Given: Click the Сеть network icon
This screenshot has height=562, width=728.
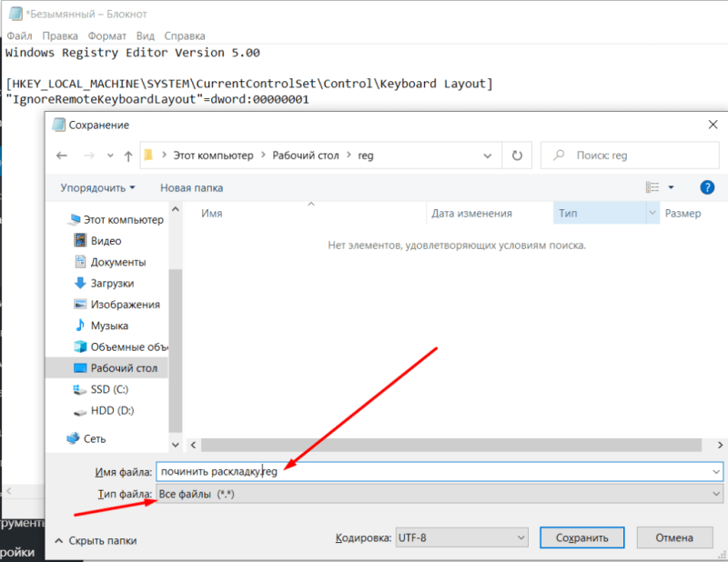Looking at the screenshot, I should point(73,438).
